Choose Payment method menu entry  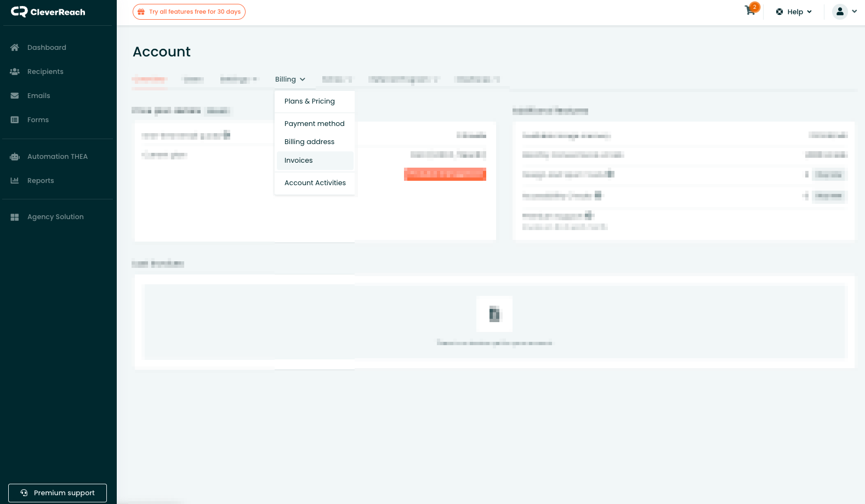314,124
